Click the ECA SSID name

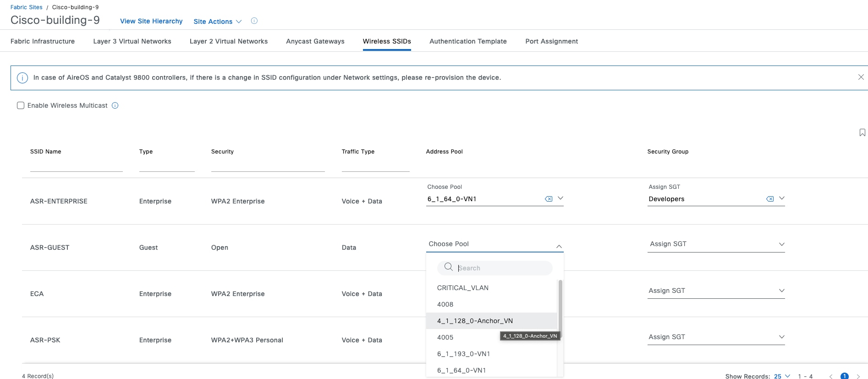[x=37, y=294]
